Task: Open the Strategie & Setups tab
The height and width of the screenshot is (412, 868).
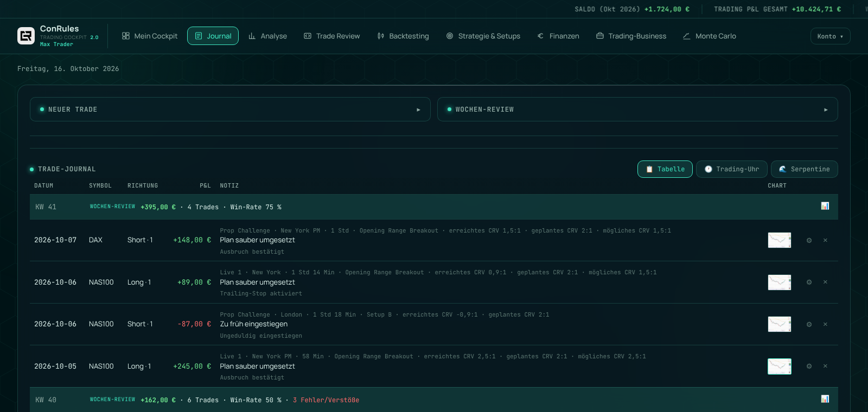Action: point(483,36)
